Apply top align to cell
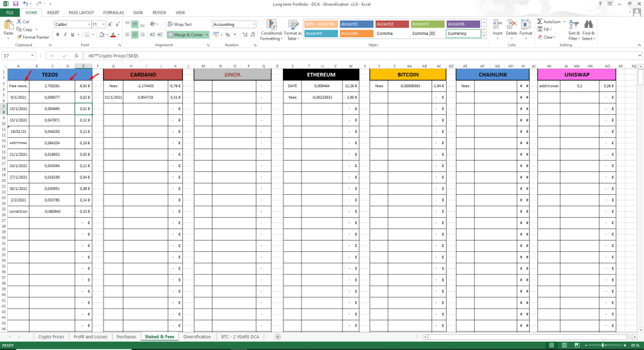 coord(128,24)
